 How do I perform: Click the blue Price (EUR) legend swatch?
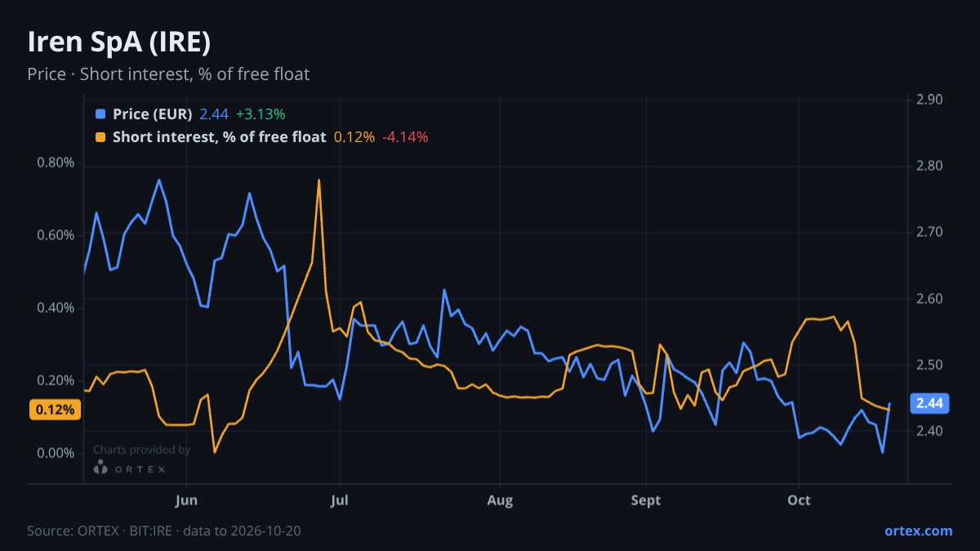click(100, 114)
